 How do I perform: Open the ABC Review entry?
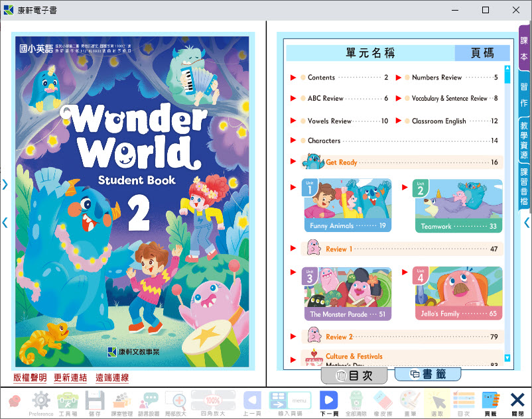(x=344, y=98)
